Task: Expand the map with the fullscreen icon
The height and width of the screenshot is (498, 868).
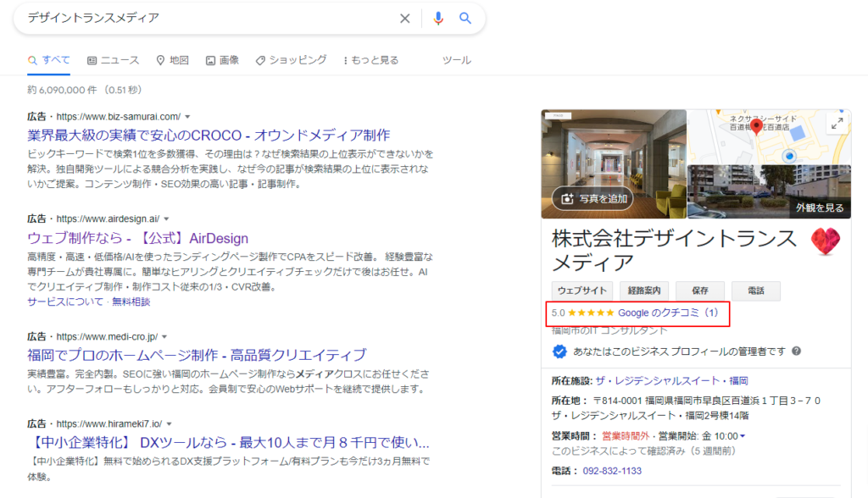Action: pyautogui.click(x=837, y=124)
